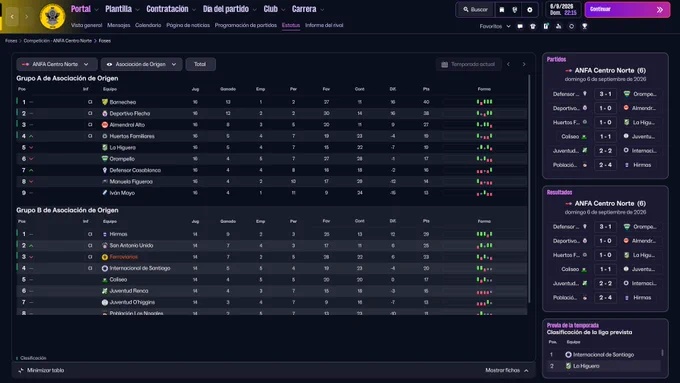Click the Ferroviarios yellow badge

[x=105, y=257]
